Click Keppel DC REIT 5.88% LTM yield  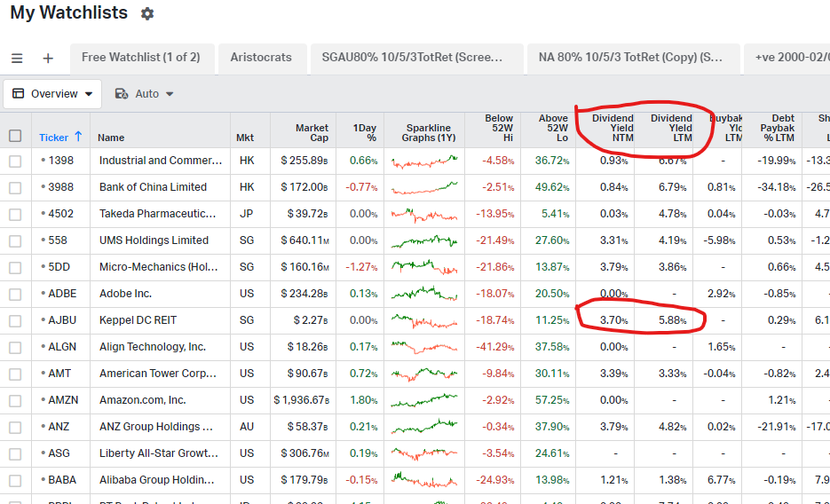672,320
